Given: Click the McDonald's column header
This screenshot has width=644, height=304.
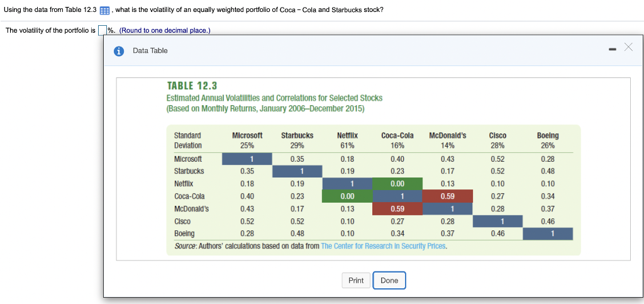Looking at the screenshot, I should tap(448, 135).
